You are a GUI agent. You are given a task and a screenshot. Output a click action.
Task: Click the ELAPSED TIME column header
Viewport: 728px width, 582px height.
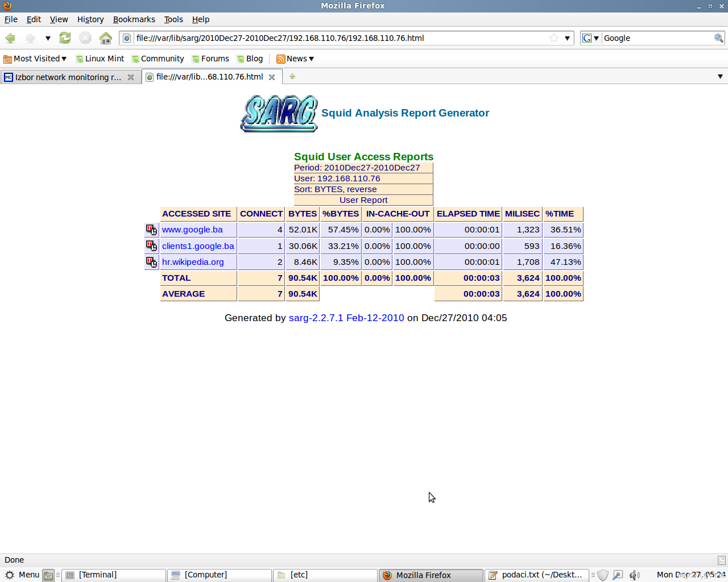[x=468, y=214]
